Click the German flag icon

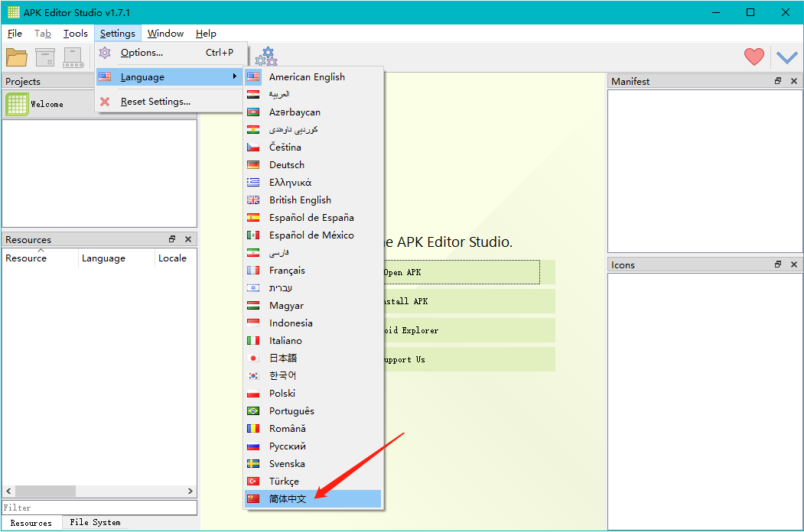tap(253, 164)
